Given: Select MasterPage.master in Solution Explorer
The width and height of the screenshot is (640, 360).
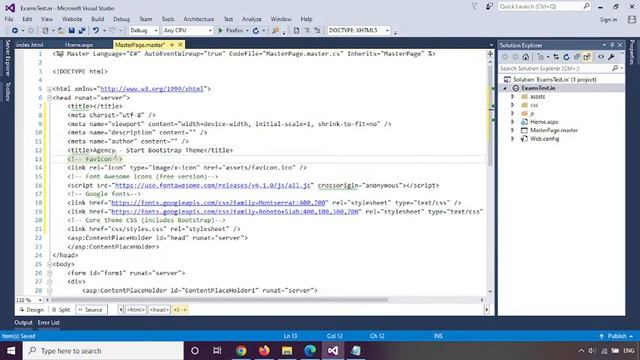Looking at the screenshot, I should pyautogui.click(x=553, y=130).
